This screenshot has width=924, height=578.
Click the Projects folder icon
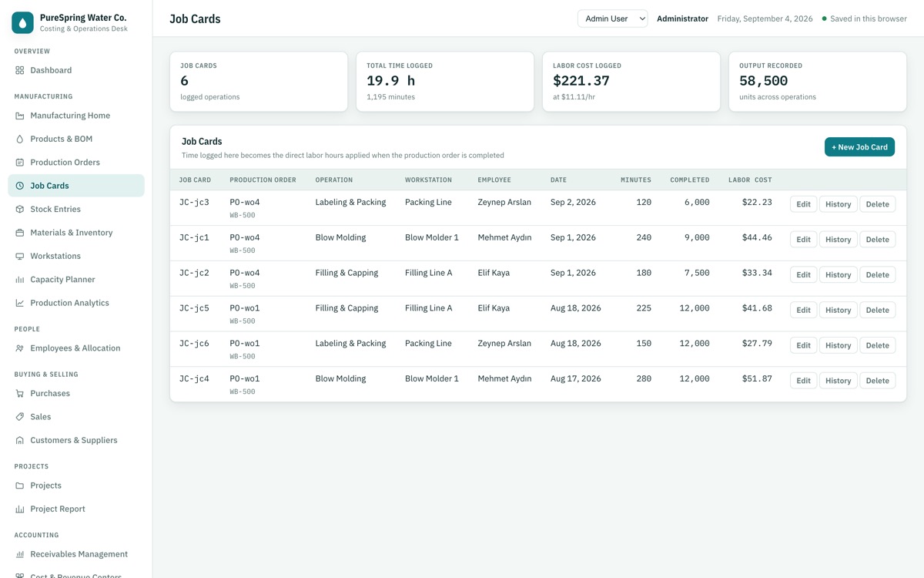[x=20, y=486]
